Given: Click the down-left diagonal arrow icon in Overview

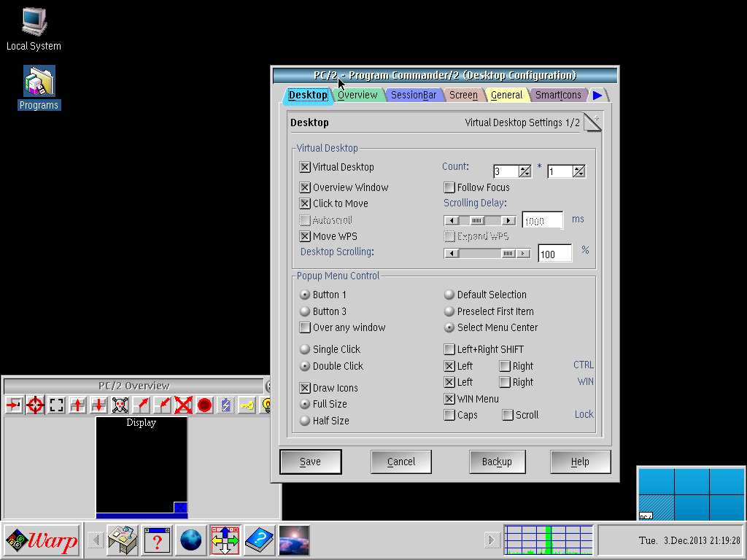Looking at the screenshot, I should tap(162, 405).
